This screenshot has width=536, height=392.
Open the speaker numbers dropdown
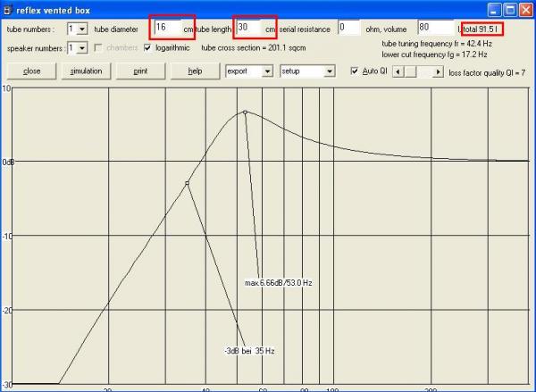tap(82, 47)
